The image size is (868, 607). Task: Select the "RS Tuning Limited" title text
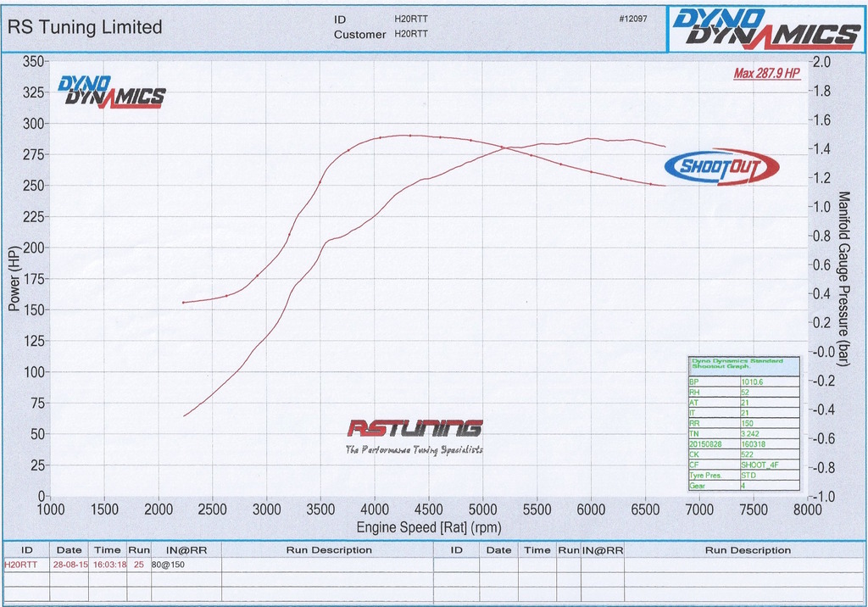point(85,27)
